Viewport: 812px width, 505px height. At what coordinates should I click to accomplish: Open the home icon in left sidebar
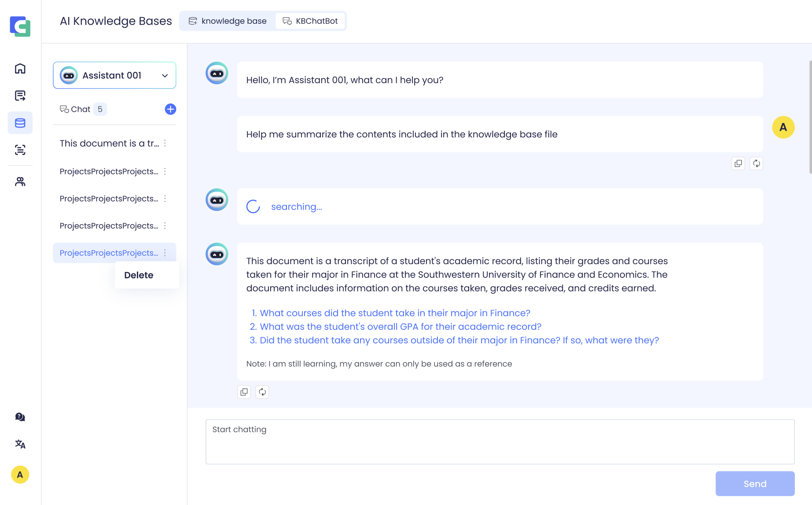tap(20, 69)
